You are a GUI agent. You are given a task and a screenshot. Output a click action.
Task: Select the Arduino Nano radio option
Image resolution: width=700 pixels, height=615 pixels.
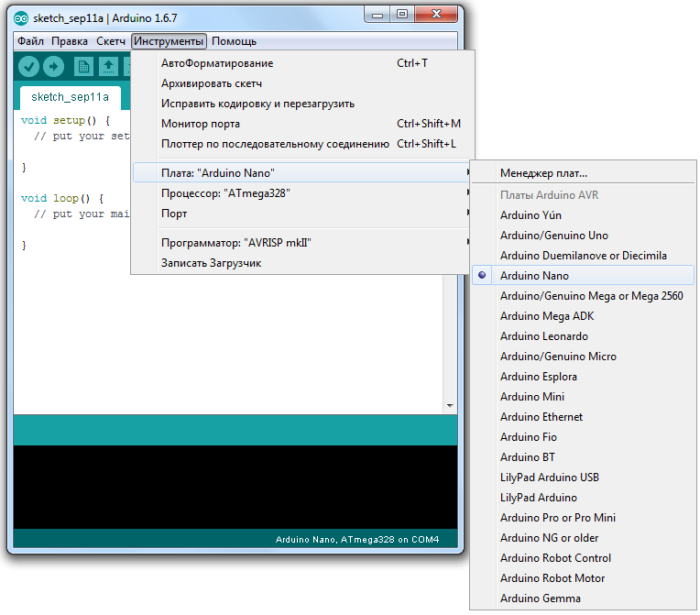[534, 276]
